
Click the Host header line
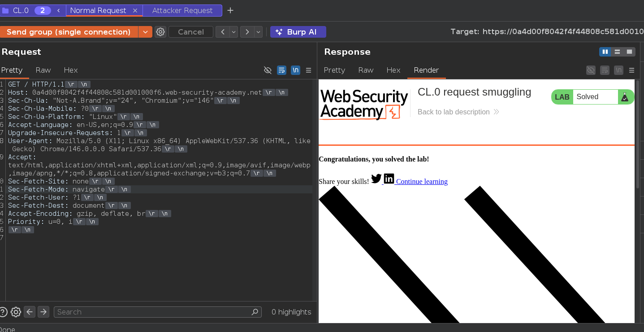148,92
